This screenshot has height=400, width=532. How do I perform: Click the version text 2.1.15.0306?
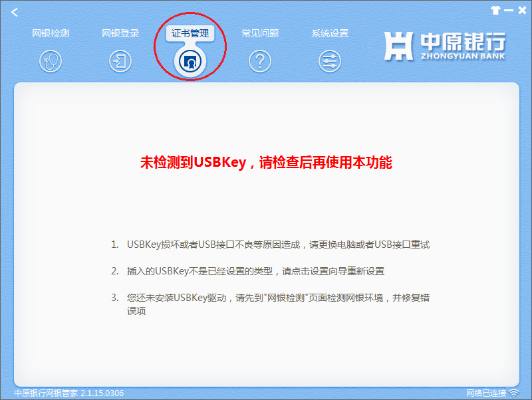102,393
